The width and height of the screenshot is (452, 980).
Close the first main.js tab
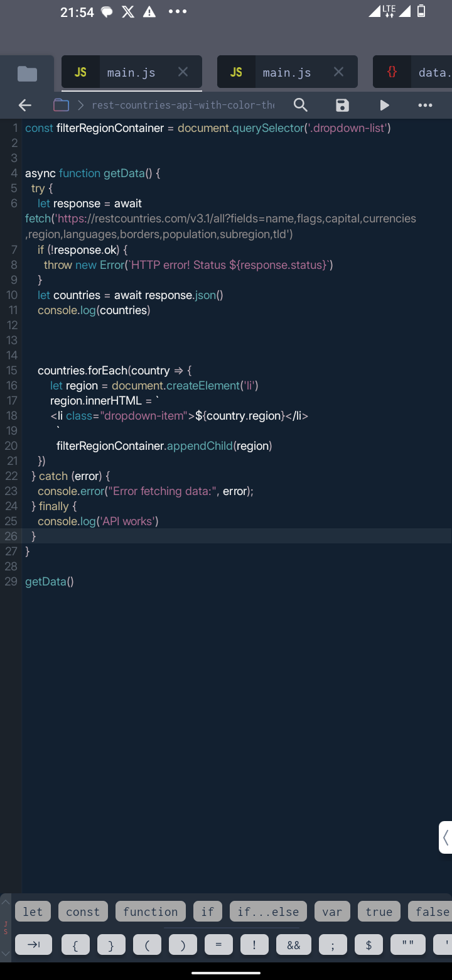(x=183, y=72)
